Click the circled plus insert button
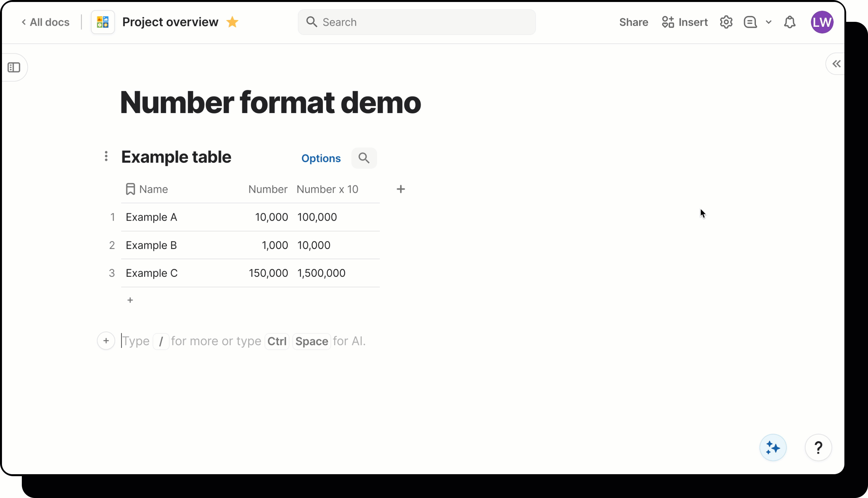Image resolution: width=868 pixels, height=498 pixels. 106,341
